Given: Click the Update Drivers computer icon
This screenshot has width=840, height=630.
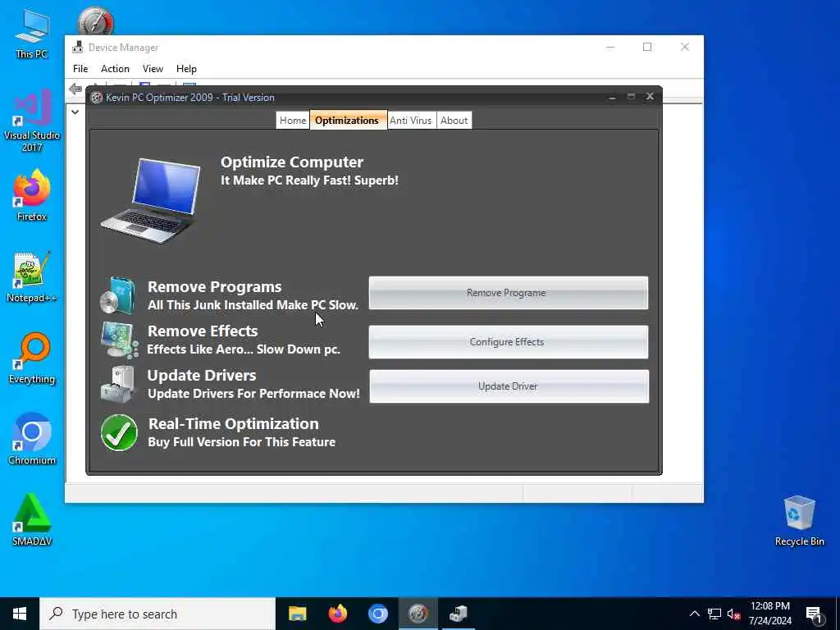Looking at the screenshot, I should click(118, 384).
